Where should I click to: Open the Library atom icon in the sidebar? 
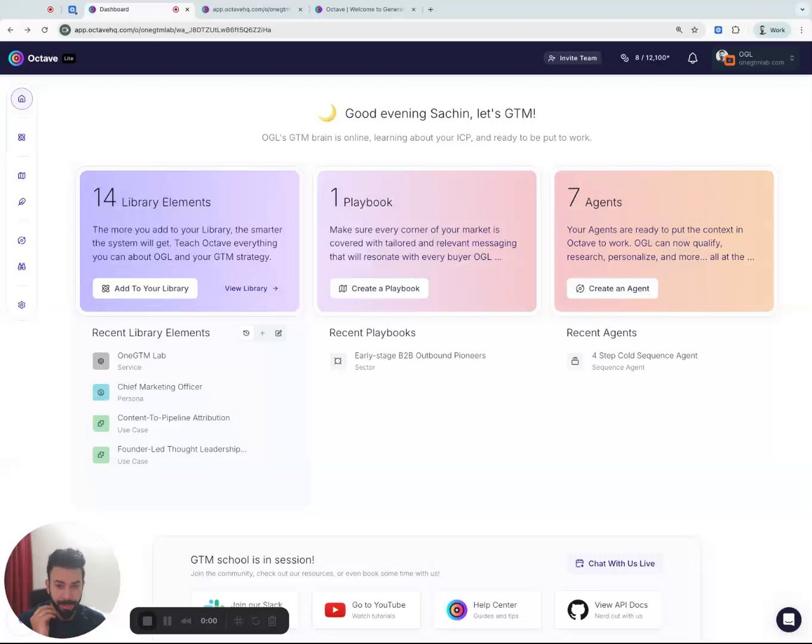(22, 137)
